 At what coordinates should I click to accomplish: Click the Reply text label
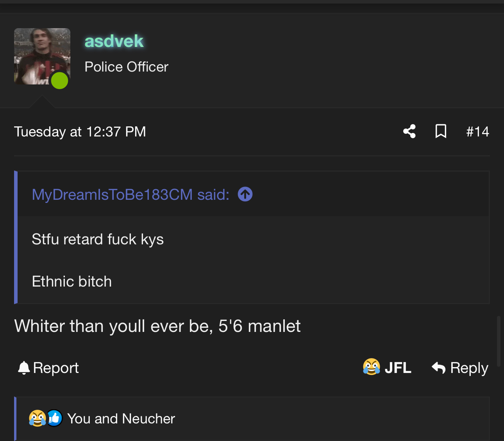tap(469, 368)
